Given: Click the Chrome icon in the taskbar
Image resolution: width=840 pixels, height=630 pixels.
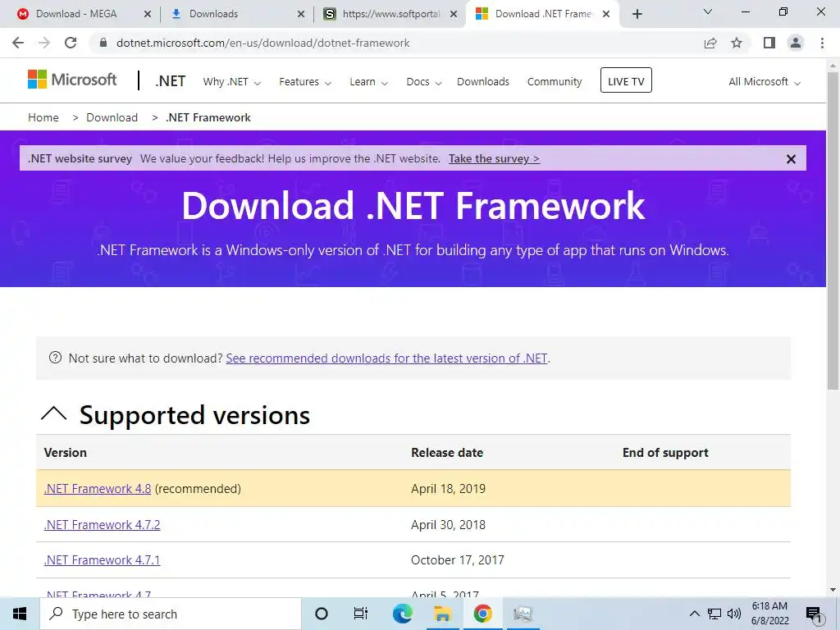Looking at the screenshot, I should pos(482,614).
